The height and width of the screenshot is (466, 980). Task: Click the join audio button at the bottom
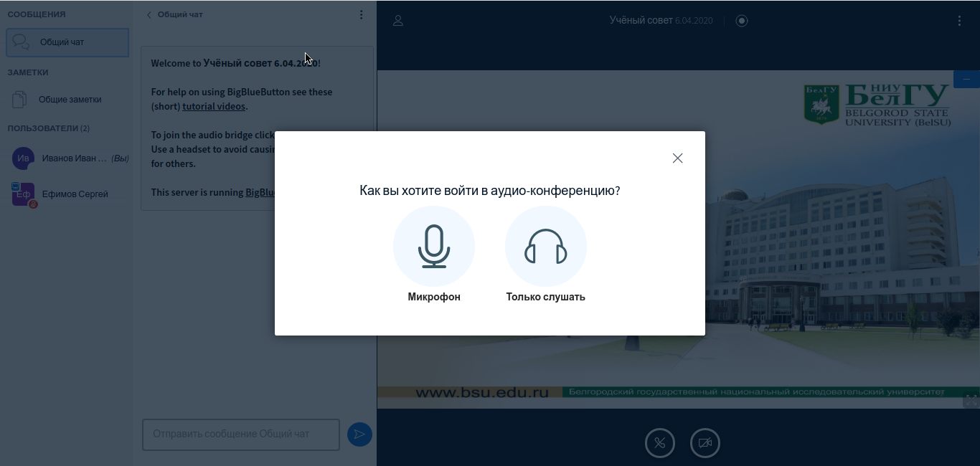click(660, 443)
